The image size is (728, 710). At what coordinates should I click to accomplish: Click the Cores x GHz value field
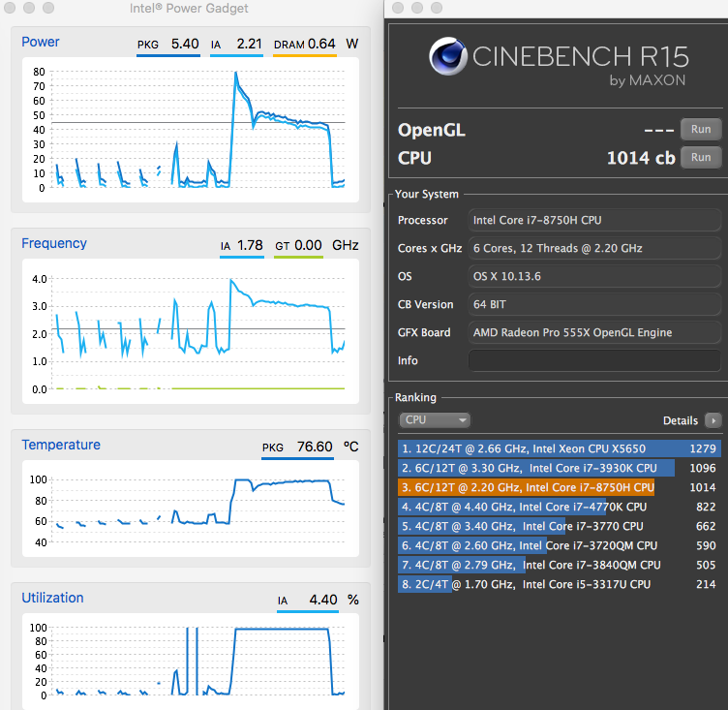click(594, 248)
